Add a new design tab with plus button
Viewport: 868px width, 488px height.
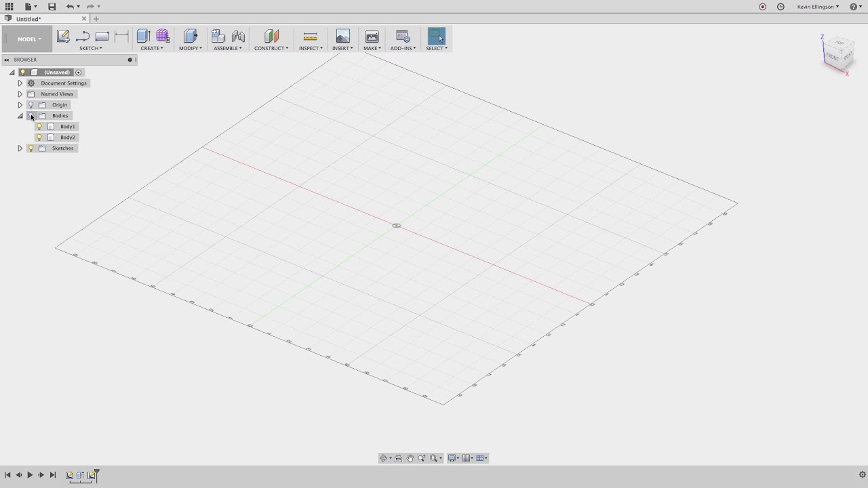pyautogui.click(x=96, y=19)
